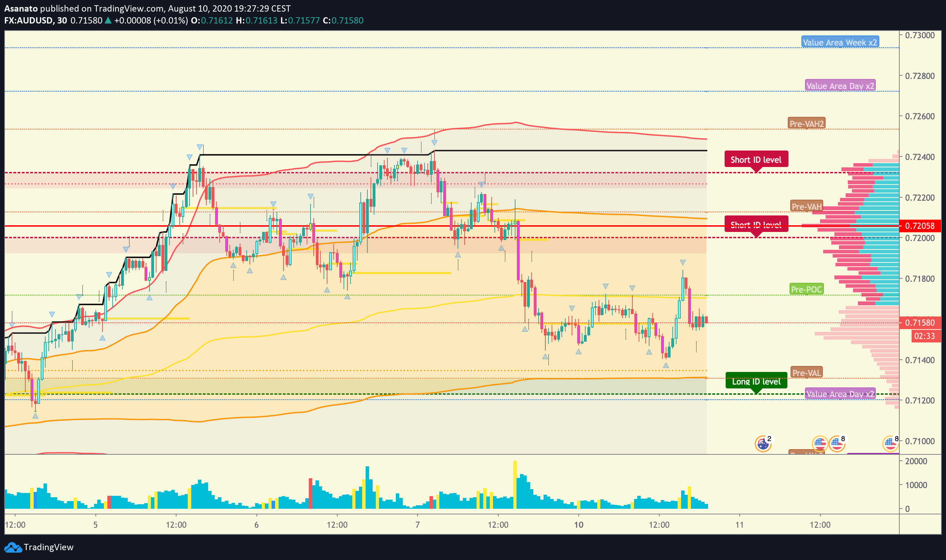Click the date label 6 on the time axis

coord(257,525)
